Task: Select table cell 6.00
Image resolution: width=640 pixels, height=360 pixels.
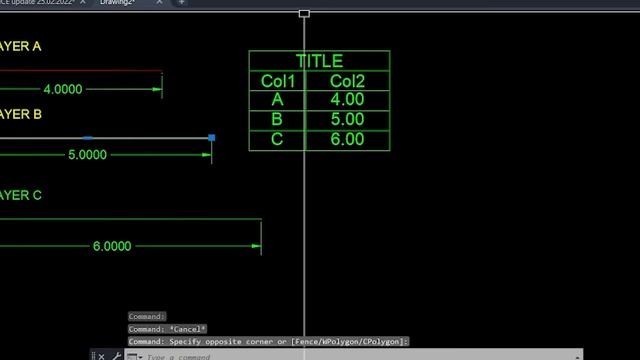Action: point(347,140)
